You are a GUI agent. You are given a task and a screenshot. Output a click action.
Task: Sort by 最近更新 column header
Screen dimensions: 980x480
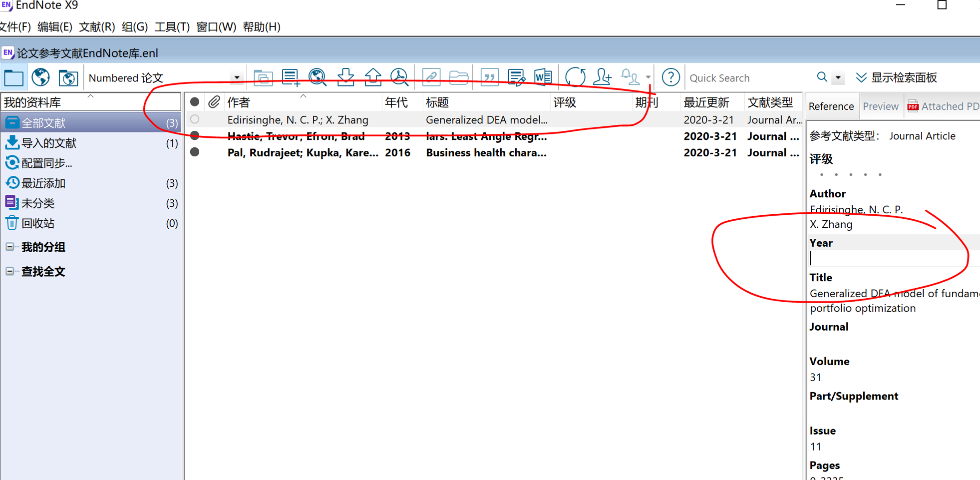[712, 102]
